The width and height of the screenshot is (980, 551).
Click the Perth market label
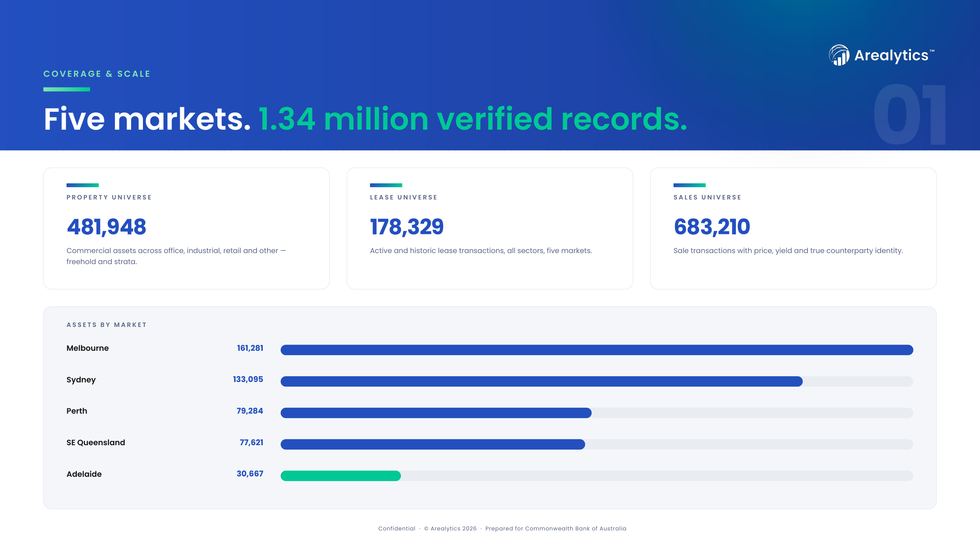77,411
